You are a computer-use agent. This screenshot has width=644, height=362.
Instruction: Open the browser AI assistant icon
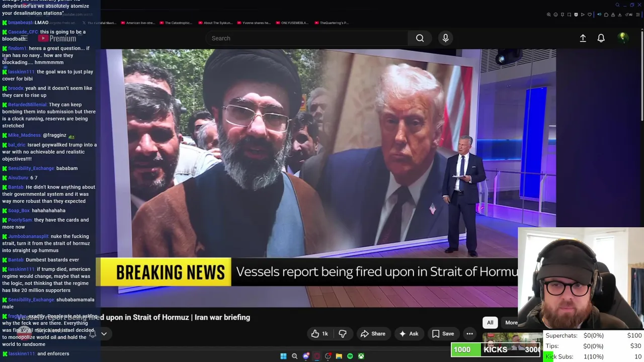point(629,15)
